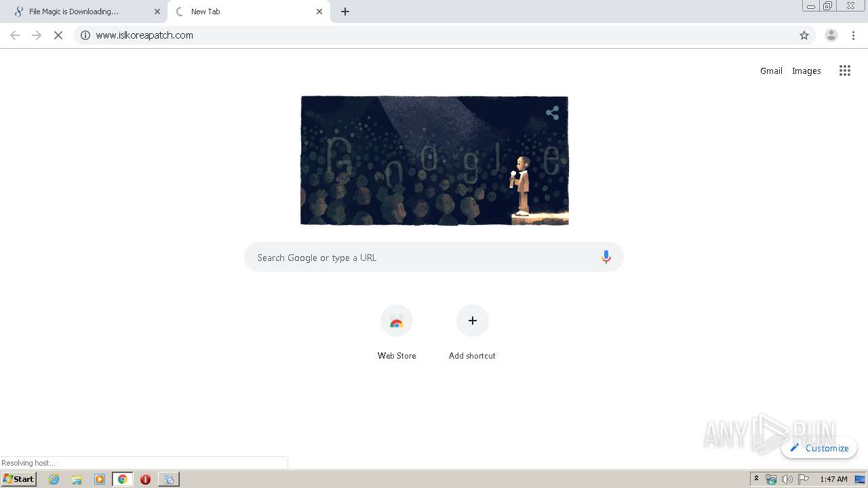Click the Customize button
Image resolution: width=868 pixels, height=488 pixels.
[819, 448]
